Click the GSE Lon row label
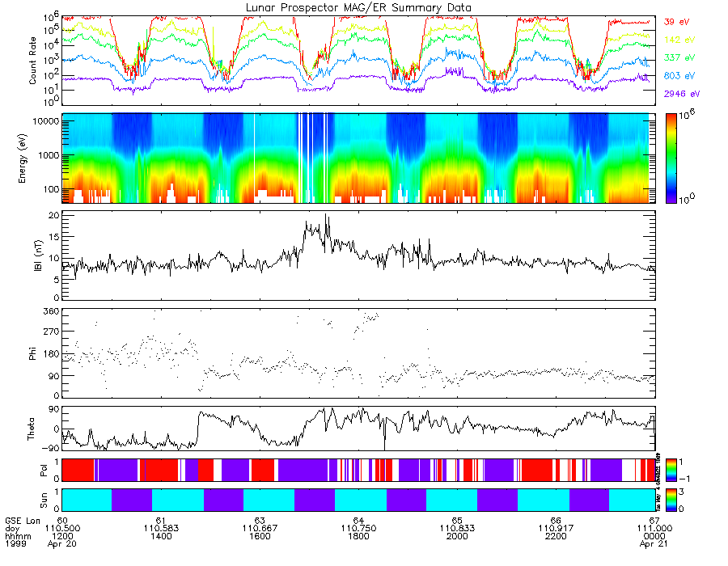Viewport: 728px width, 566px height. tap(23, 521)
